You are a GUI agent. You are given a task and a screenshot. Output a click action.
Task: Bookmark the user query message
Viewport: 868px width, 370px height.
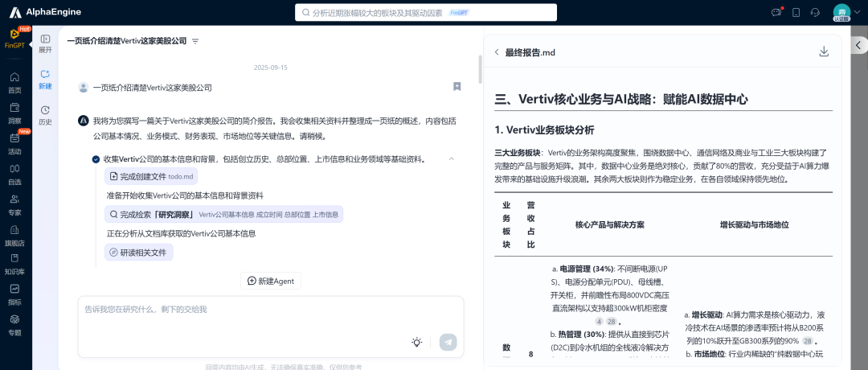[457, 86]
